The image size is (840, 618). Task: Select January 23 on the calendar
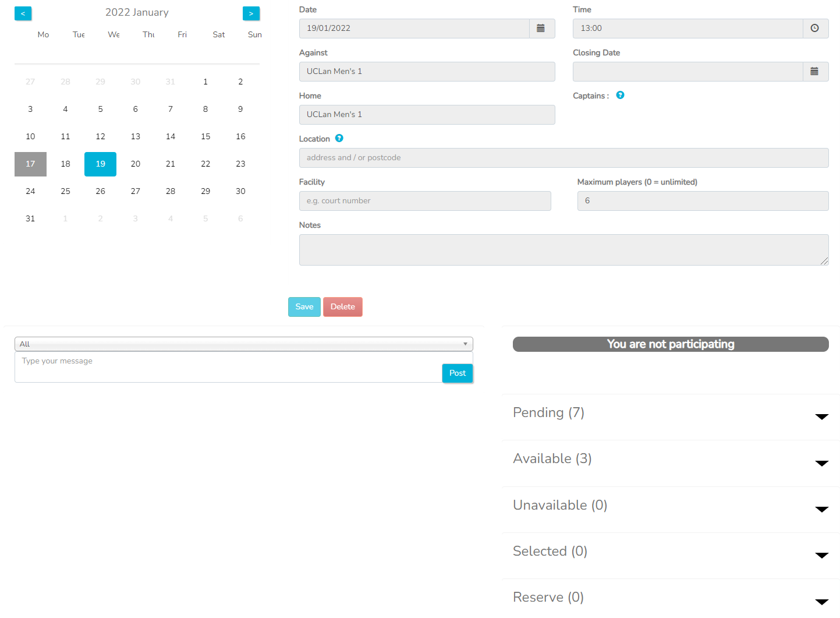click(x=240, y=164)
